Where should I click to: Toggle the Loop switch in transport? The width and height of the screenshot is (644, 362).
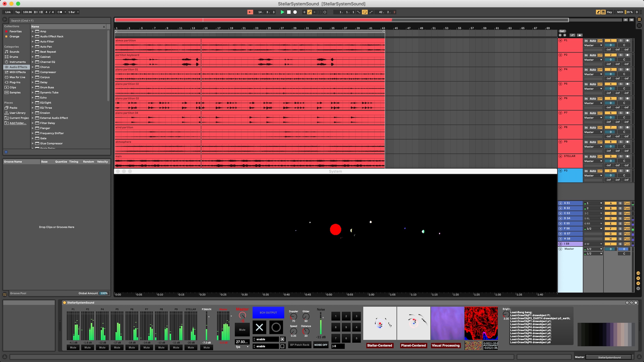click(365, 12)
